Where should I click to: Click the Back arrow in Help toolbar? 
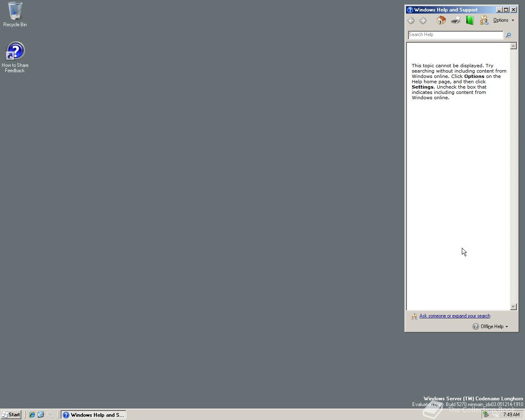(411, 21)
